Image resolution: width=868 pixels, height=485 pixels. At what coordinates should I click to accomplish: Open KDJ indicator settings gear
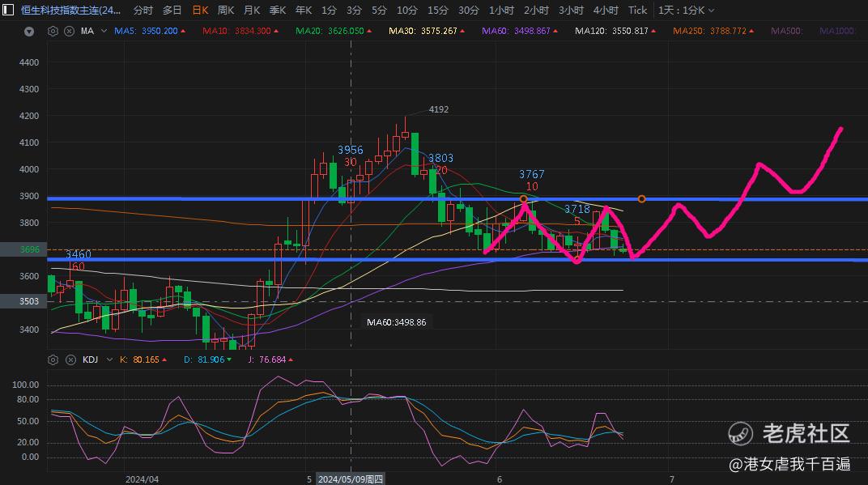pos(53,359)
